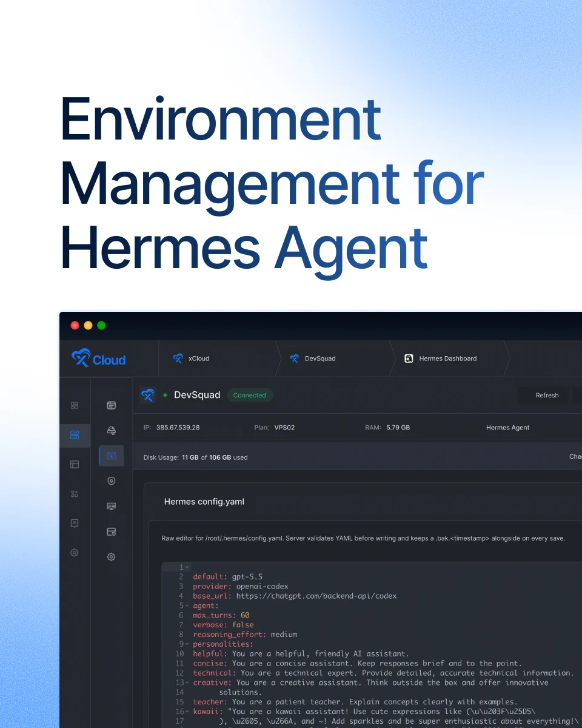Click the xCloud logo in the header
The width and height of the screenshot is (582, 728).
98,359
